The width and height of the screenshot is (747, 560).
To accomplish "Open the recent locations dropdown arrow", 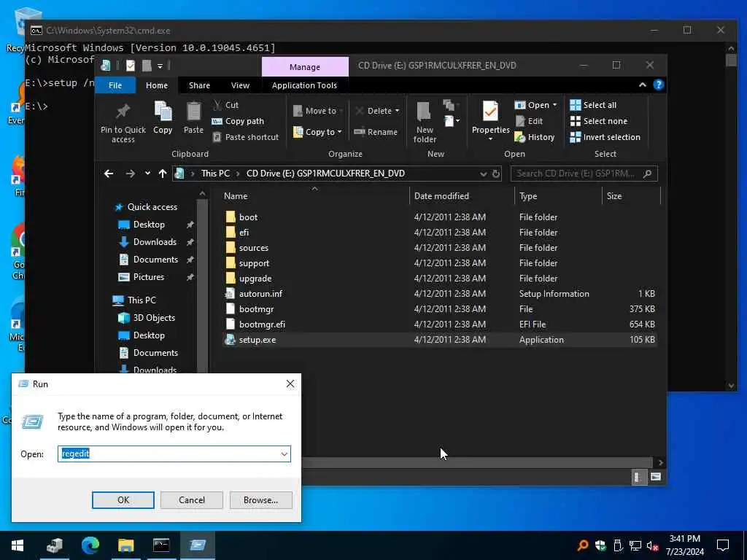I will coord(147,174).
